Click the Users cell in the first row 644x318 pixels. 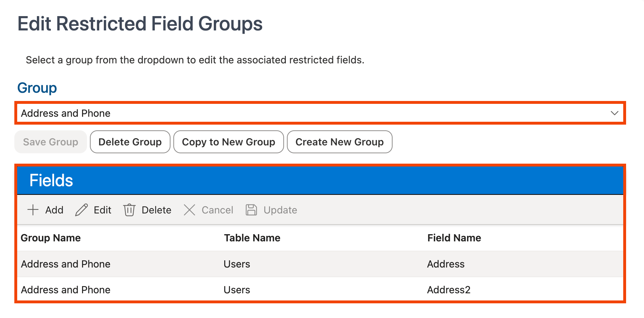[237, 264]
